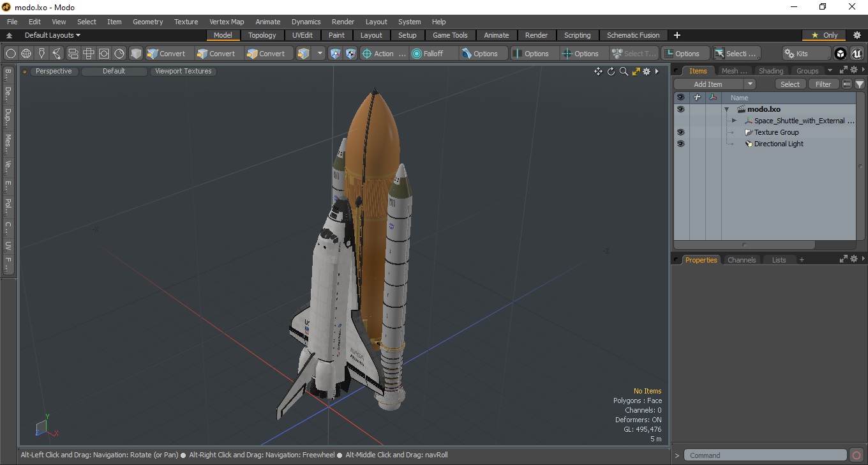Open the Perspective view type selector

(x=54, y=72)
